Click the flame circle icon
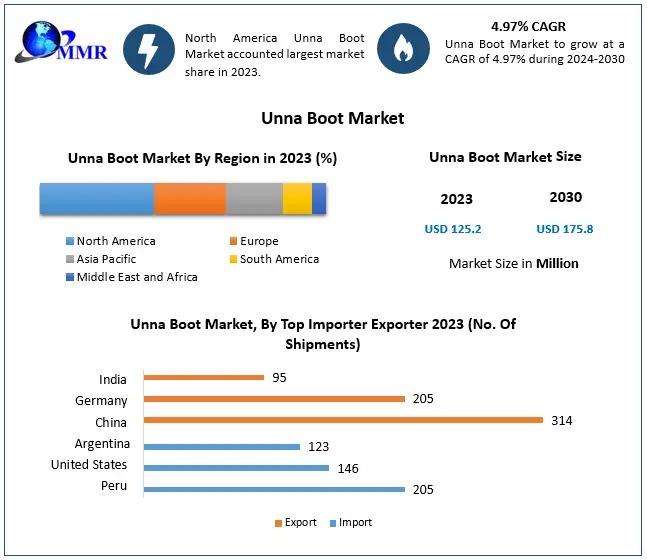647x560 pixels. click(403, 49)
